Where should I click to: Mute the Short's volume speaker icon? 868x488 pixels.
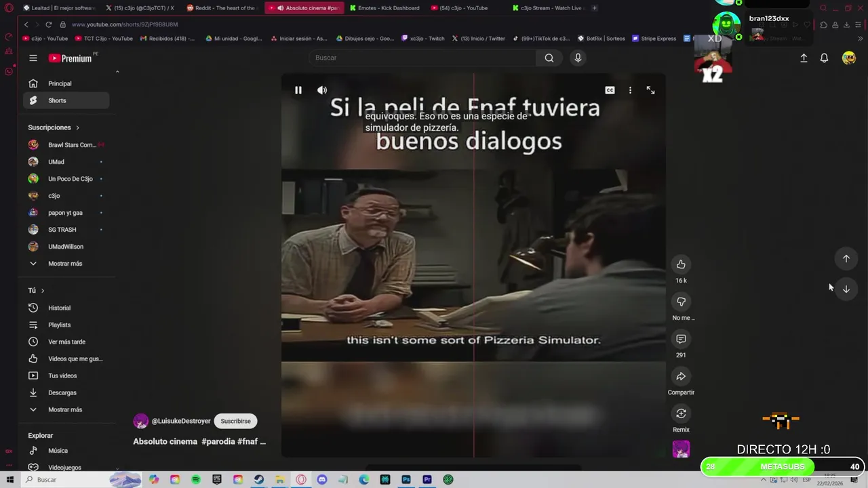pos(322,90)
